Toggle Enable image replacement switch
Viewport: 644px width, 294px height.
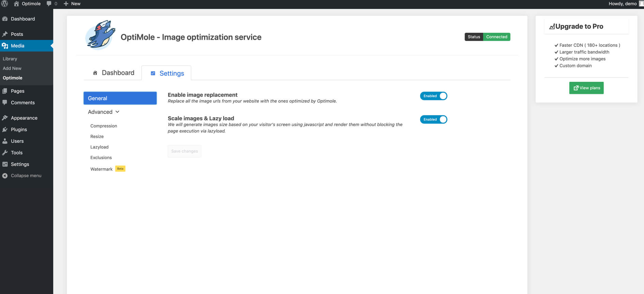coord(433,96)
